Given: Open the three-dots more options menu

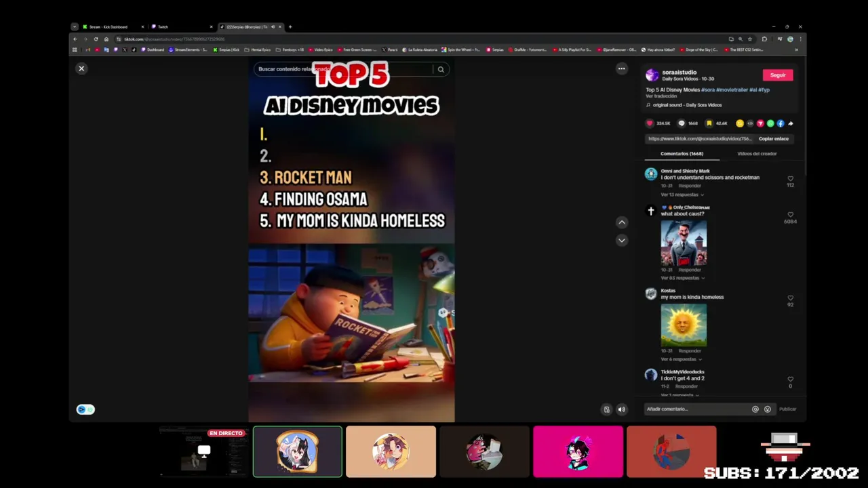Looking at the screenshot, I should pyautogui.click(x=621, y=68).
